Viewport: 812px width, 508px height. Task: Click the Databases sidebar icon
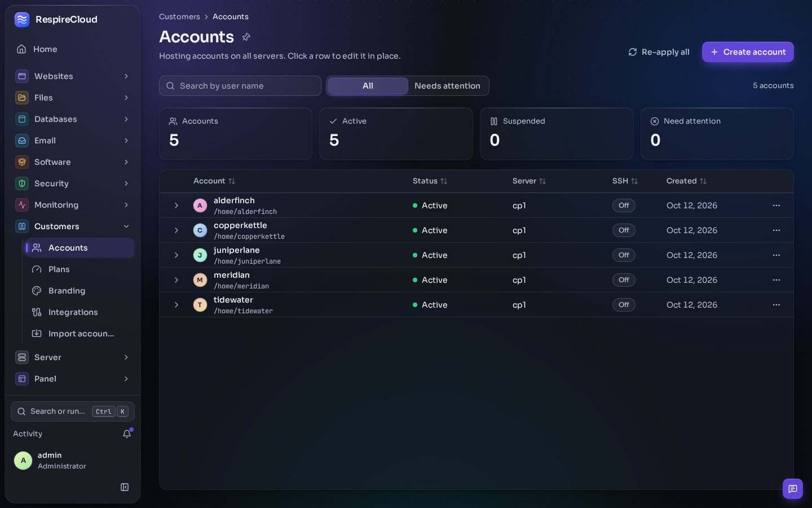[x=22, y=119]
